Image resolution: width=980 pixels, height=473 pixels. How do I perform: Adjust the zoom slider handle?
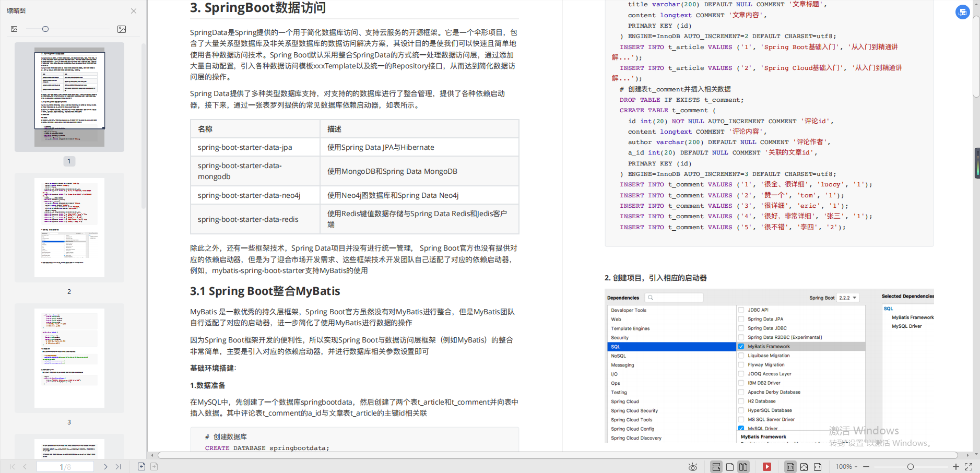(x=911, y=467)
